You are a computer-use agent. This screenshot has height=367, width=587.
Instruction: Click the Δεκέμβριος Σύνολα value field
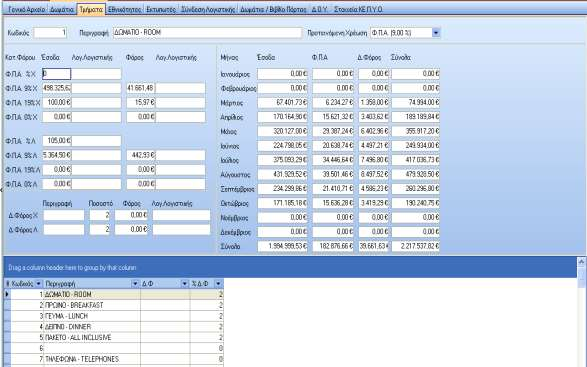[415, 232]
